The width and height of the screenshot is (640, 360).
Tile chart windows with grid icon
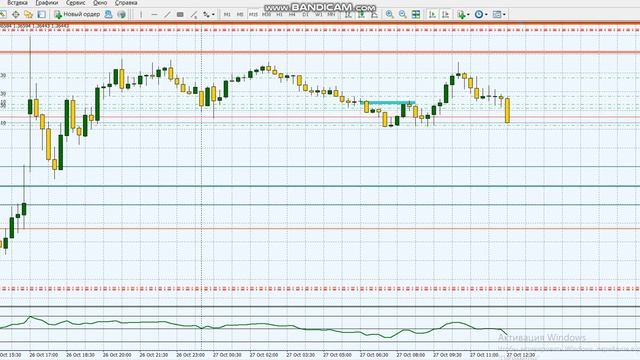click(x=416, y=15)
